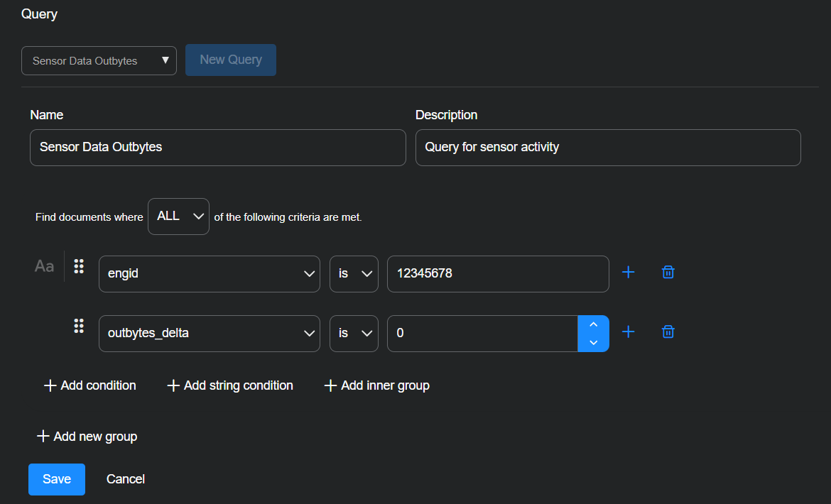Change the 'is' operator for outbytes_delta
This screenshot has height=504, width=831.
[354, 334]
